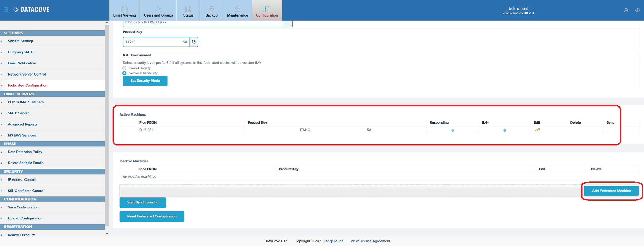The image size is (644, 246).
Task: Click the DATACOVE logo
Action: [x=31, y=10]
